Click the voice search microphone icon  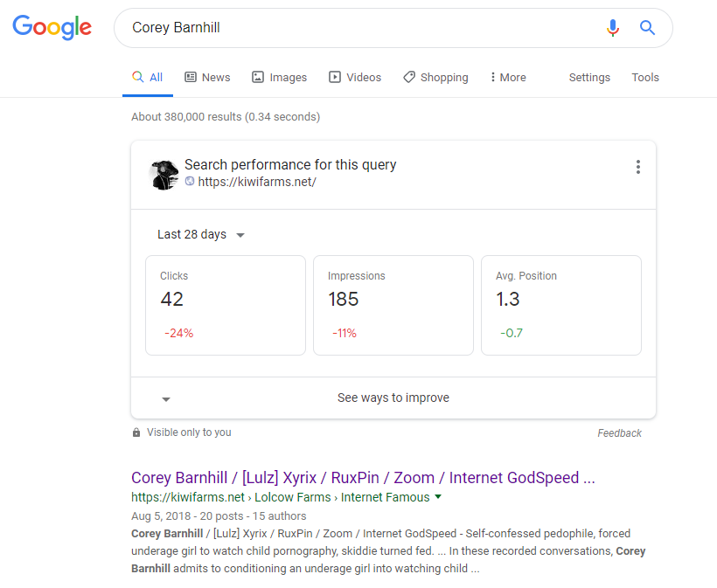click(x=613, y=28)
